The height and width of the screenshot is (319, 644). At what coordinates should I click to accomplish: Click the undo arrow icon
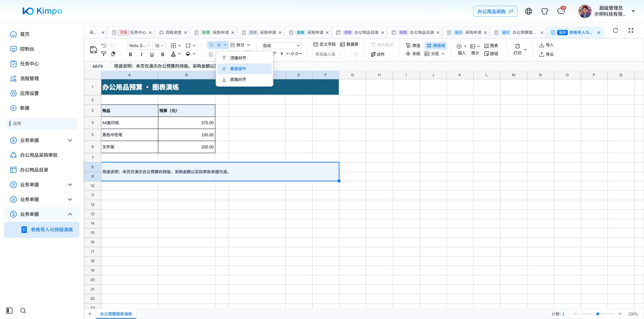[104, 46]
